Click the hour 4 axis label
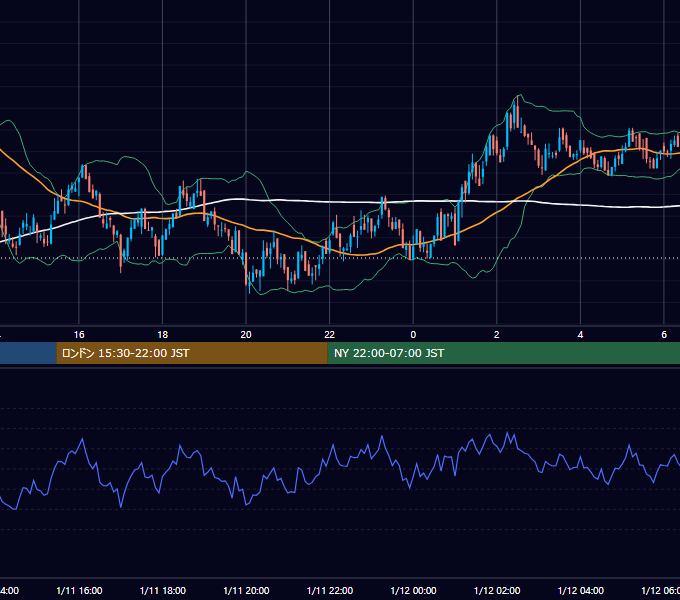The image size is (680, 600). 580,335
